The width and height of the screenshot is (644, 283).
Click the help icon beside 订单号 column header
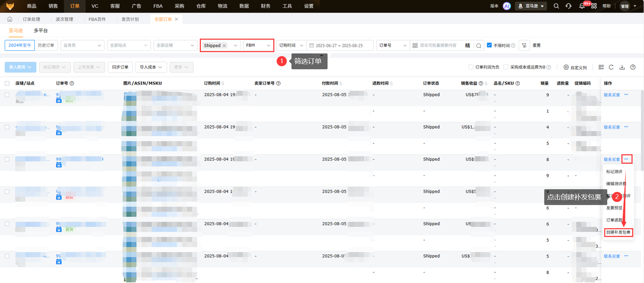coord(72,83)
